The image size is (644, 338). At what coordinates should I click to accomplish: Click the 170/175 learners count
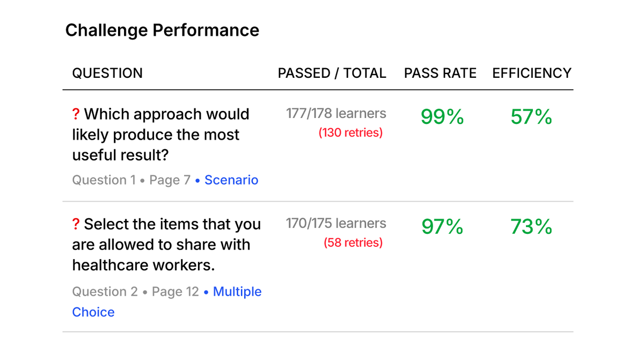pos(336,223)
